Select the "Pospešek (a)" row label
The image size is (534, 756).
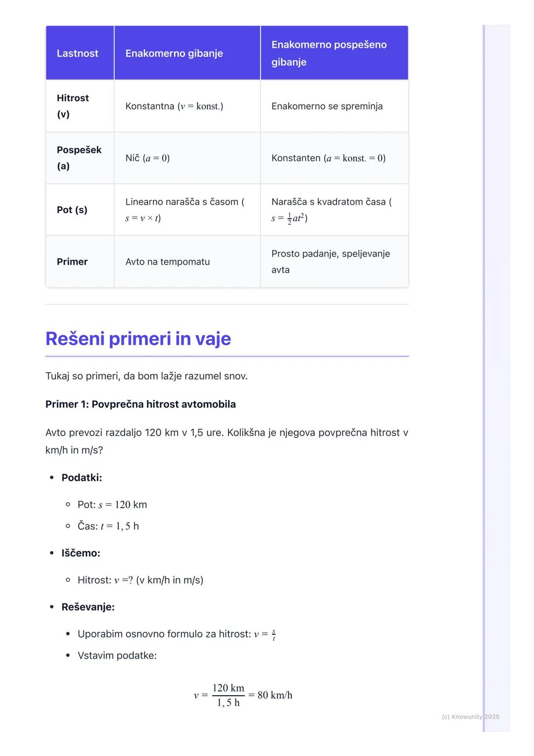(x=79, y=158)
